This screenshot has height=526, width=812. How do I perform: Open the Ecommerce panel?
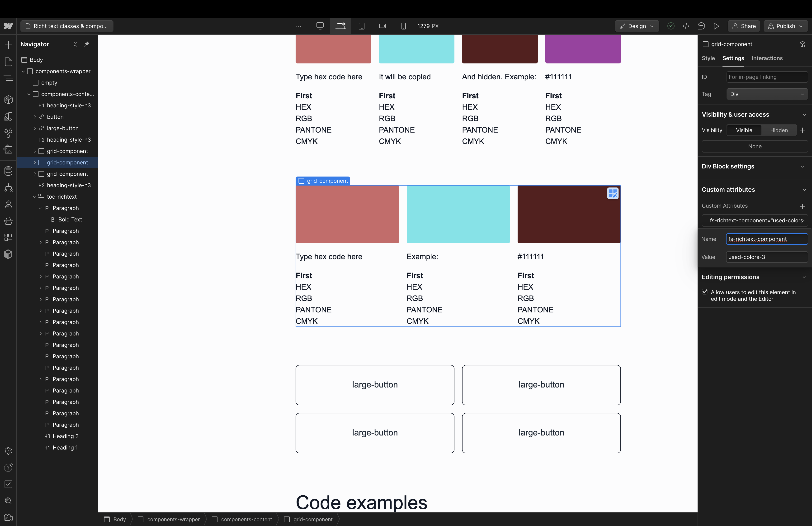point(8,221)
